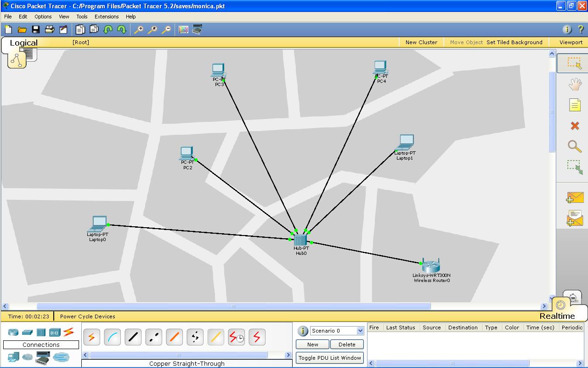The image size is (588, 368).
Task: Select End Devices category
Action: click(x=13, y=357)
